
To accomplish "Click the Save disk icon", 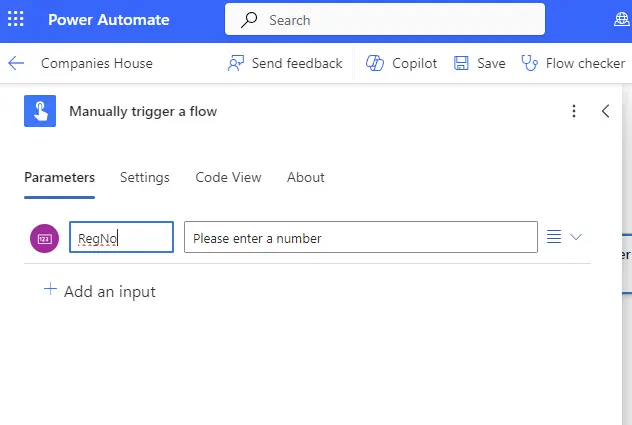I will (461, 63).
